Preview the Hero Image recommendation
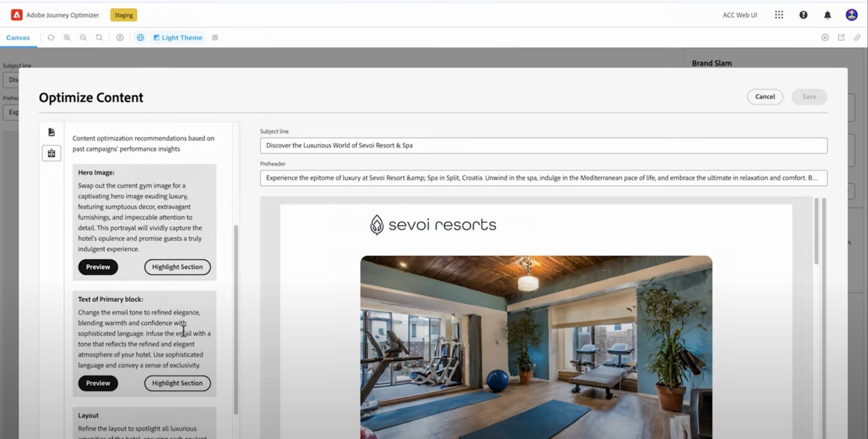The height and width of the screenshot is (439, 868). pos(98,267)
